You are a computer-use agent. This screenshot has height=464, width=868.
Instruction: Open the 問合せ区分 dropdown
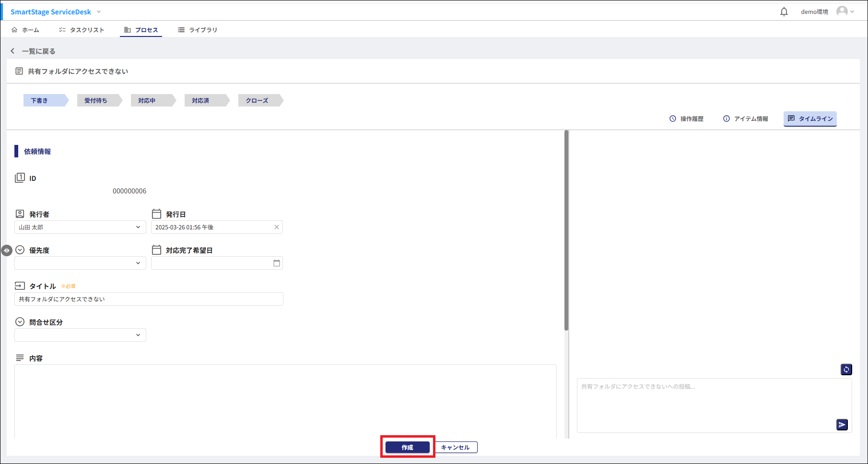click(x=138, y=335)
